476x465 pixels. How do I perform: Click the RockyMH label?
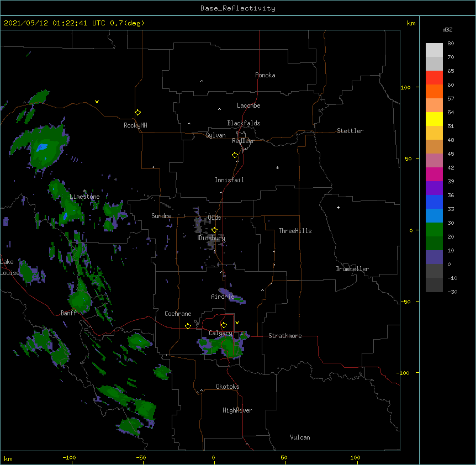(135, 125)
